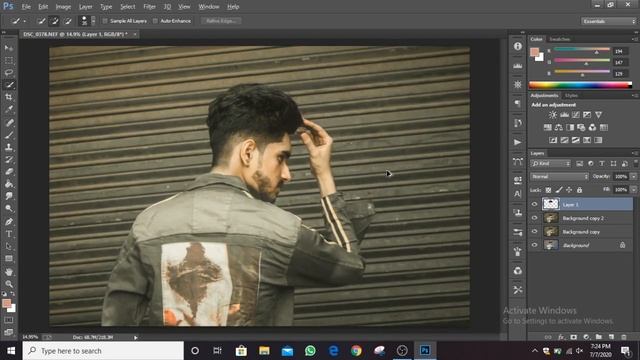Screen dimensions: 640x360
Task: Open the brush picker dropdown
Action: click(93, 21)
